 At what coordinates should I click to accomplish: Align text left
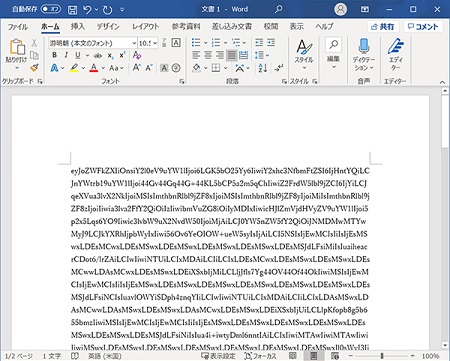pyautogui.click(x=196, y=55)
